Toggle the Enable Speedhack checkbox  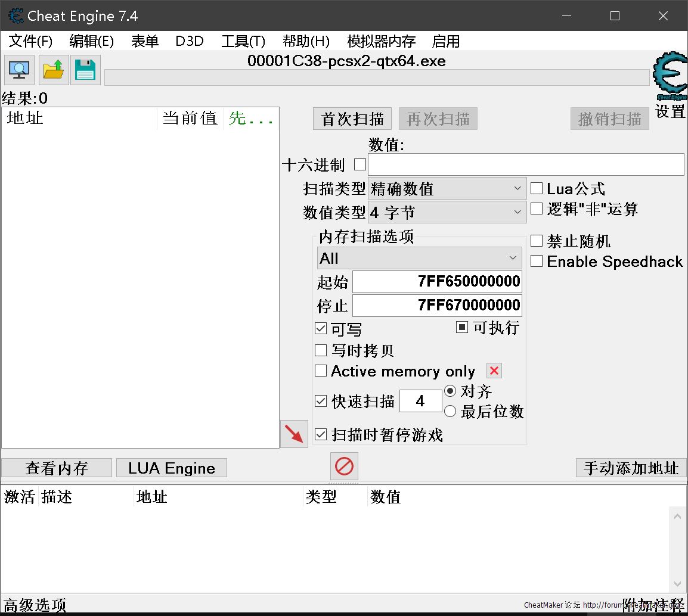(x=537, y=262)
